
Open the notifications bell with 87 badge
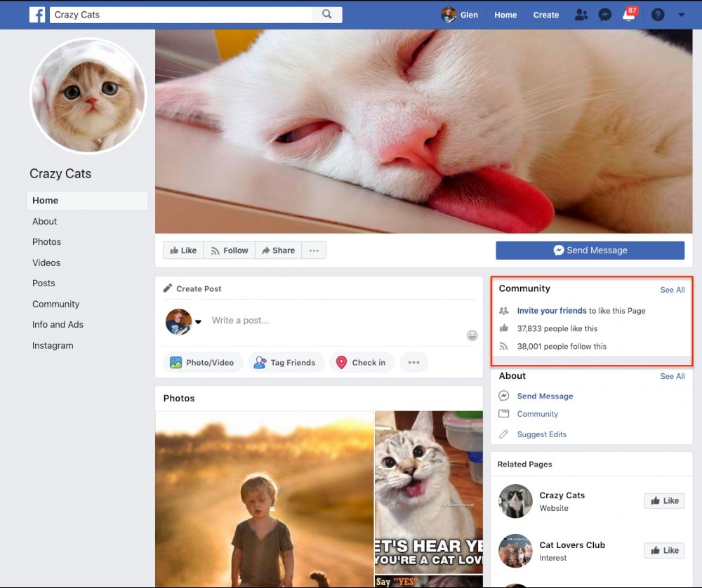coord(629,14)
